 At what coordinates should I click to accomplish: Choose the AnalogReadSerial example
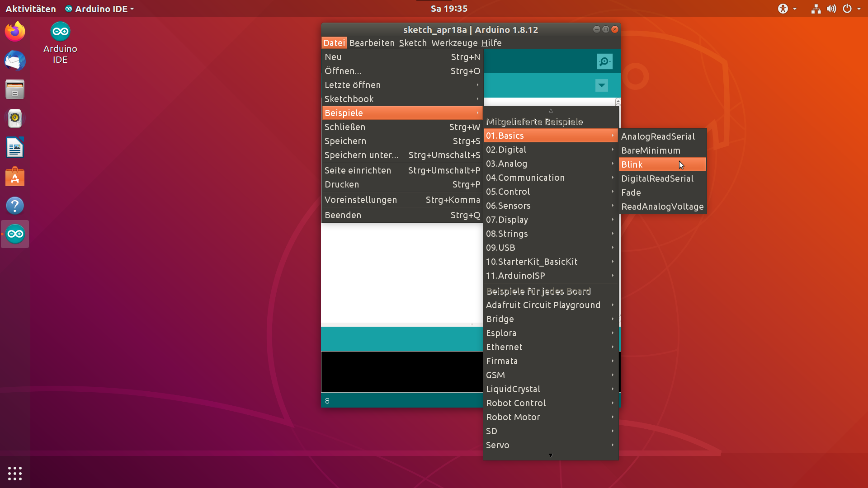coord(662,136)
